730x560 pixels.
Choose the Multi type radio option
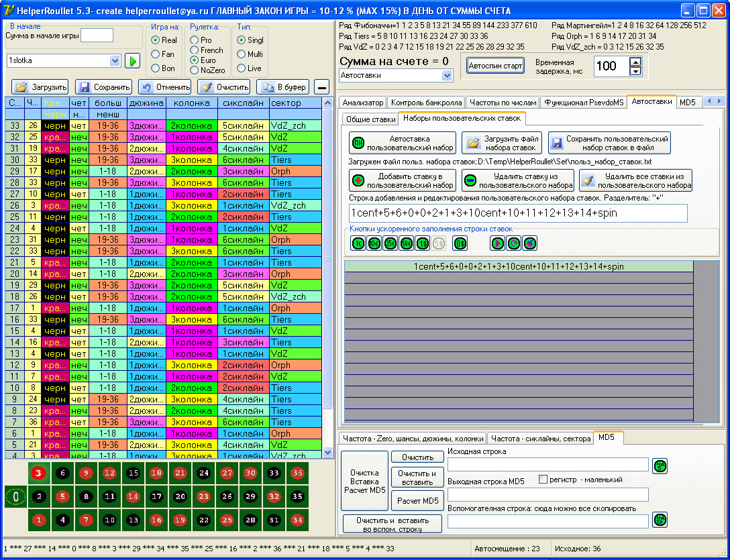(241, 54)
